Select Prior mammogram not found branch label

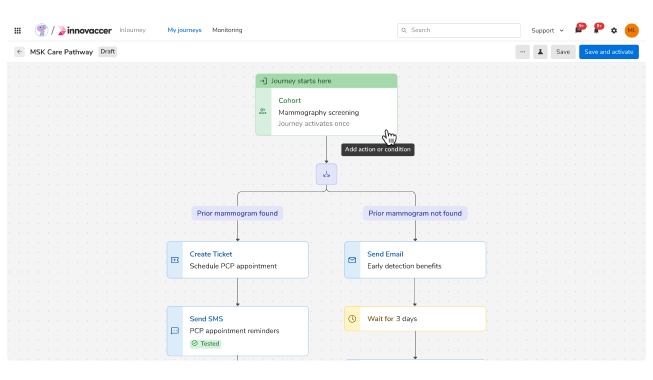415,213
